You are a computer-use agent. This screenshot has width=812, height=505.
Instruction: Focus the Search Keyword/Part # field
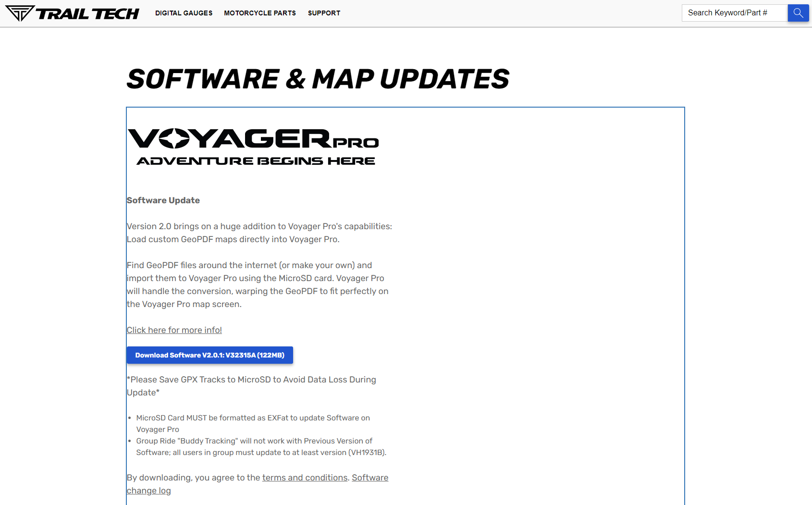click(x=735, y=13)
